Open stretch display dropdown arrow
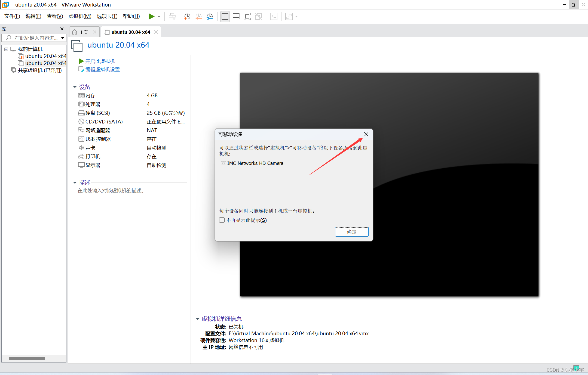The image size is (588, 375). pos(296,17)
